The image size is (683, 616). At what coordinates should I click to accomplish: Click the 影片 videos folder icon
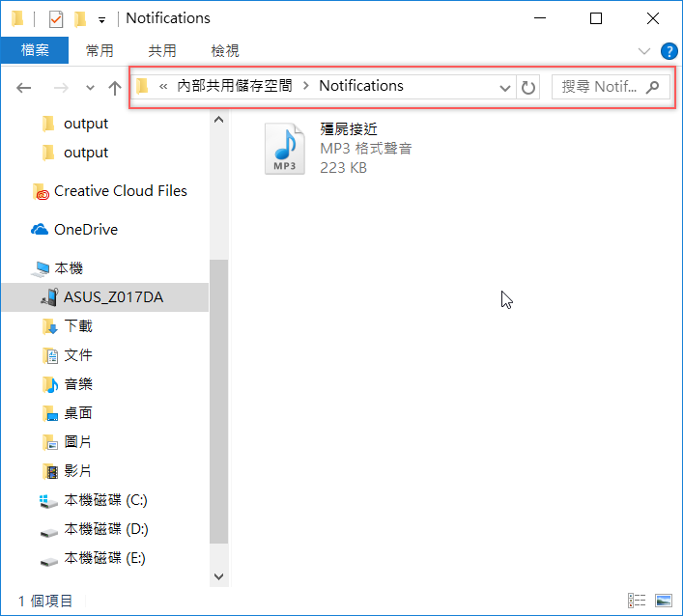[50, 471]
